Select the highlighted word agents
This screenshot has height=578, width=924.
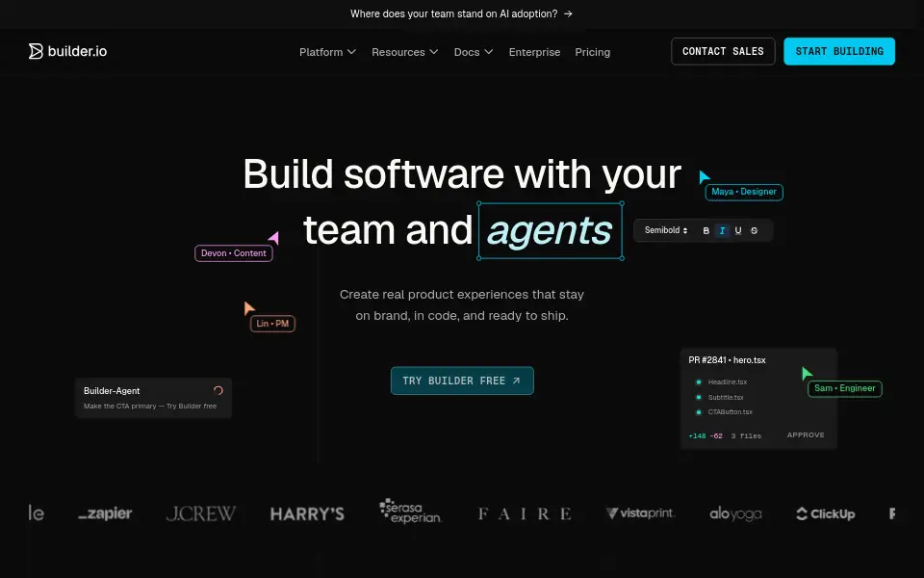(551, 230)
